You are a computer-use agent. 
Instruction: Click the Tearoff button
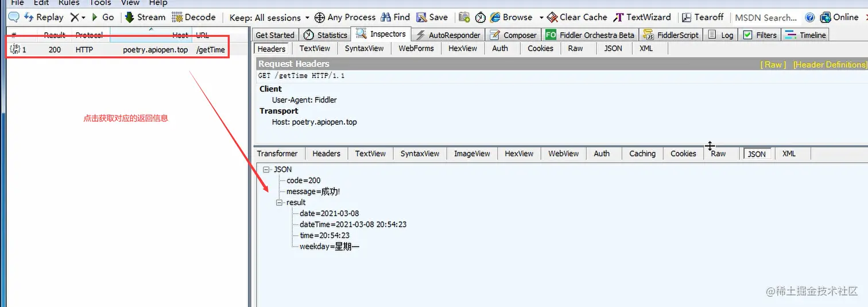[703, 17]
